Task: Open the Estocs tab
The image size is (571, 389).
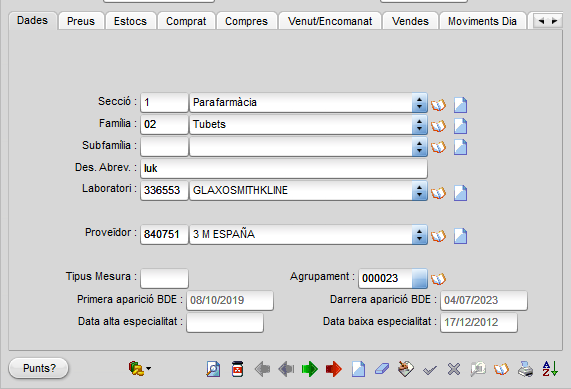Action: coord(130,21)
